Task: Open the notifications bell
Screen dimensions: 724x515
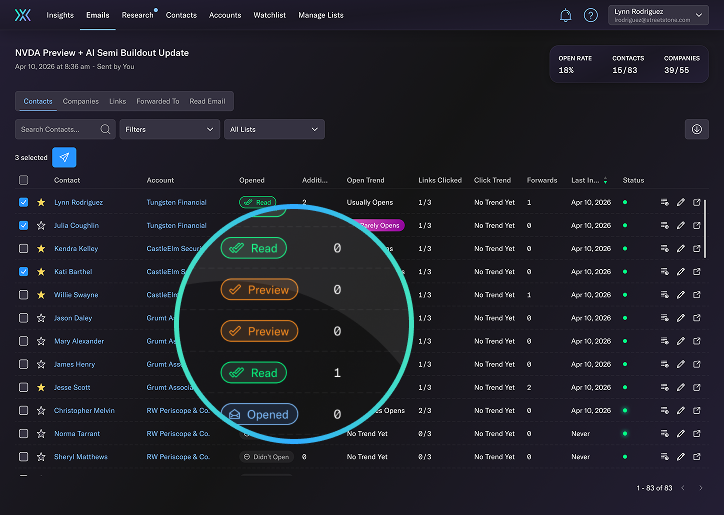Action: (566, 15)
